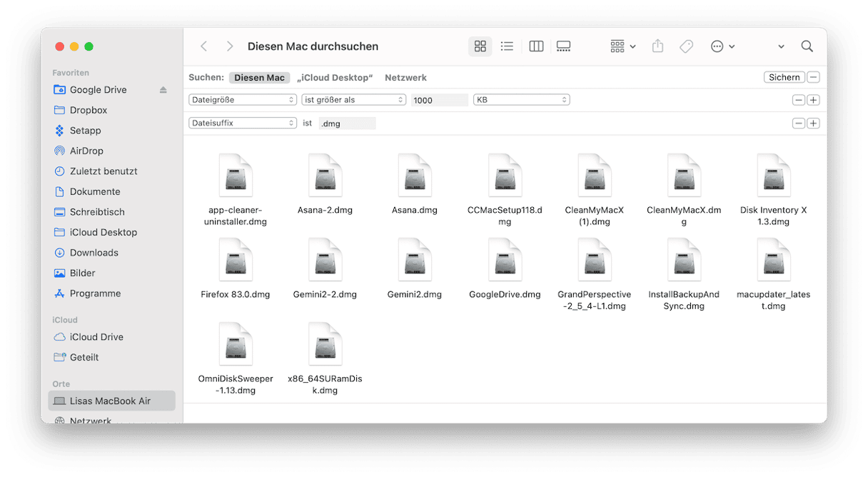Remove the Dateigröße criterion with minus
868x477 pixels.
(799, 101)
